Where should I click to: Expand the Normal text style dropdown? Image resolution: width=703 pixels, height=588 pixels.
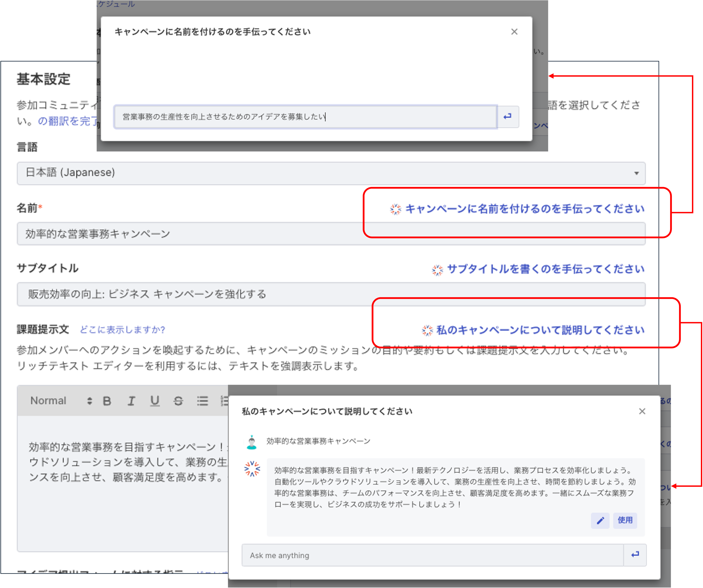tap(61, 401)
